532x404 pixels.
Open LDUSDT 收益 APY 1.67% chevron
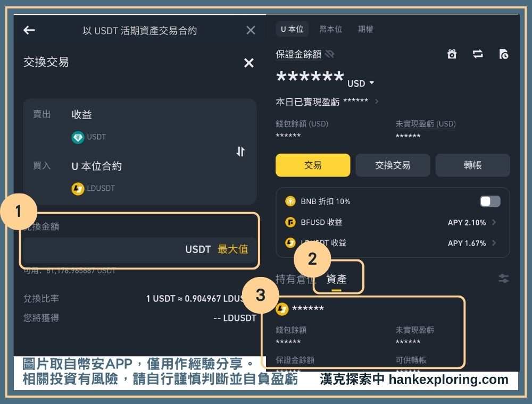pos(494,243)
